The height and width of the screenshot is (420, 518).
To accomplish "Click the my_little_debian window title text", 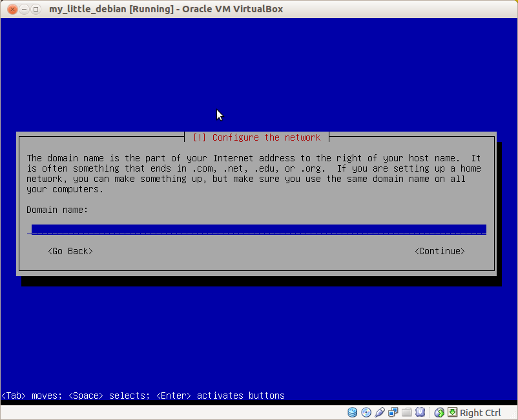I will click(x=166, y=9).
